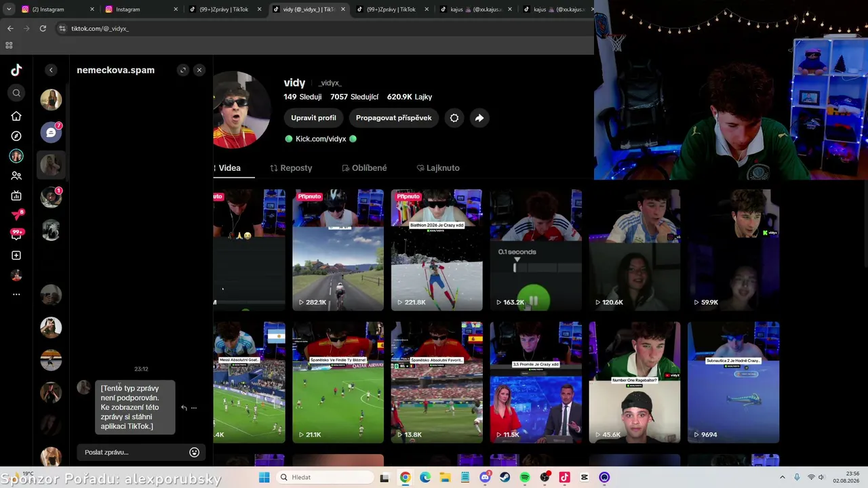Open the Subnautica 2 video with 9694 views
Screen dimensions: 868x488
[x=734, y=382]
